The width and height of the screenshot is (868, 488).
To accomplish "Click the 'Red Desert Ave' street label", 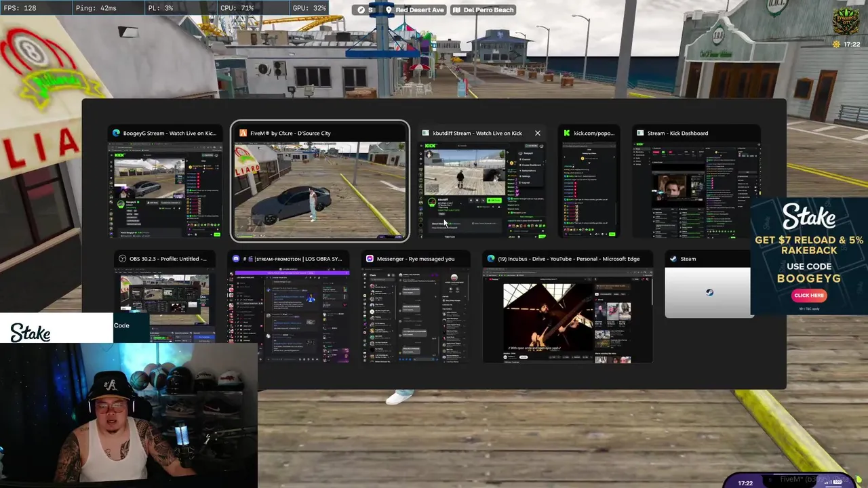I will point(420,10).
